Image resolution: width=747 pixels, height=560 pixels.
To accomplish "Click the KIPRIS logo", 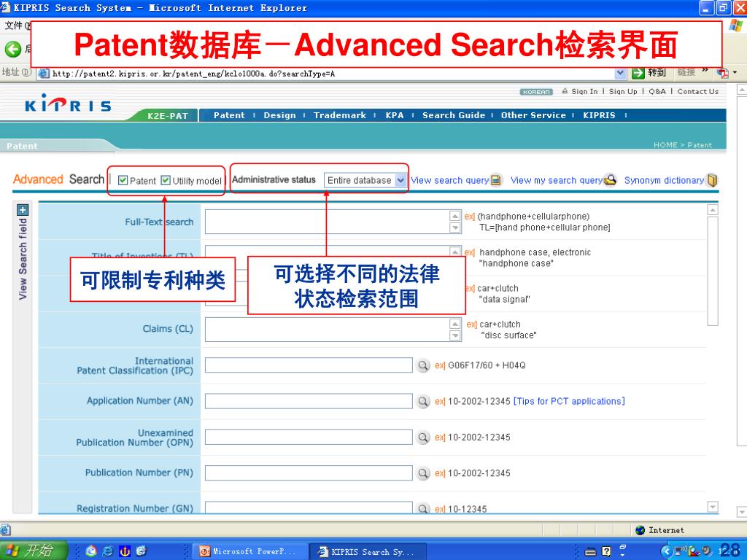I will pyautogui.click(x=68, y=104).
